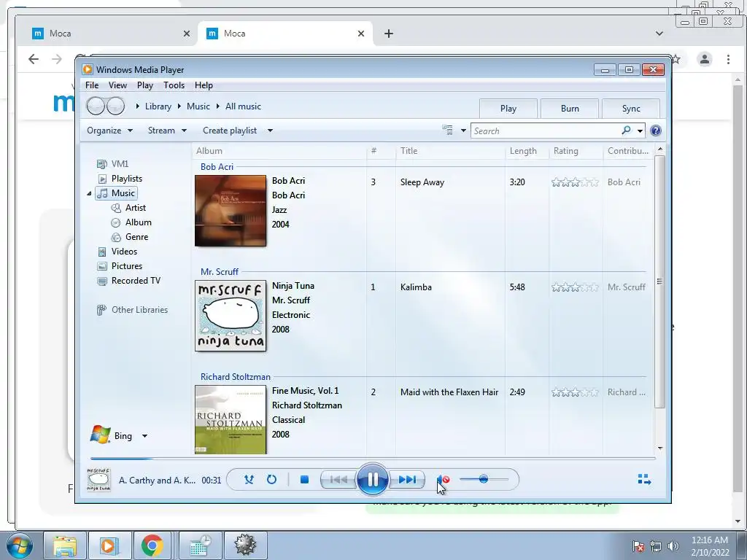This screenshot has width=747, height=560.
Task: Skip to the next track
Action: (x=407, y=480)
